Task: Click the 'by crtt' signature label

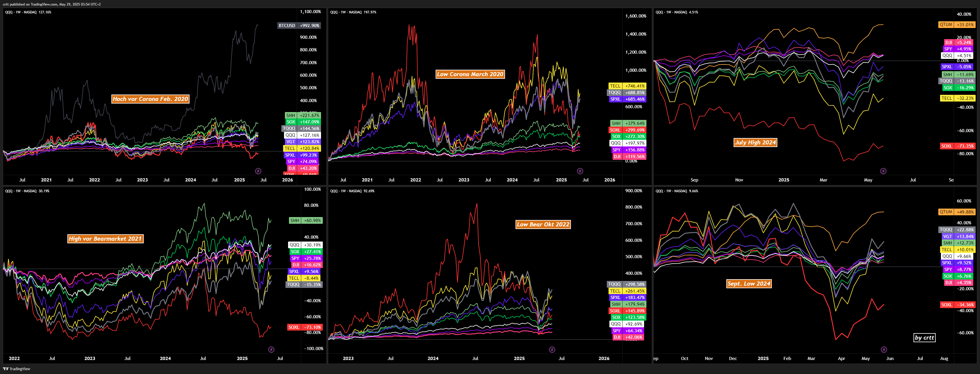Action: tap(924, 338)
